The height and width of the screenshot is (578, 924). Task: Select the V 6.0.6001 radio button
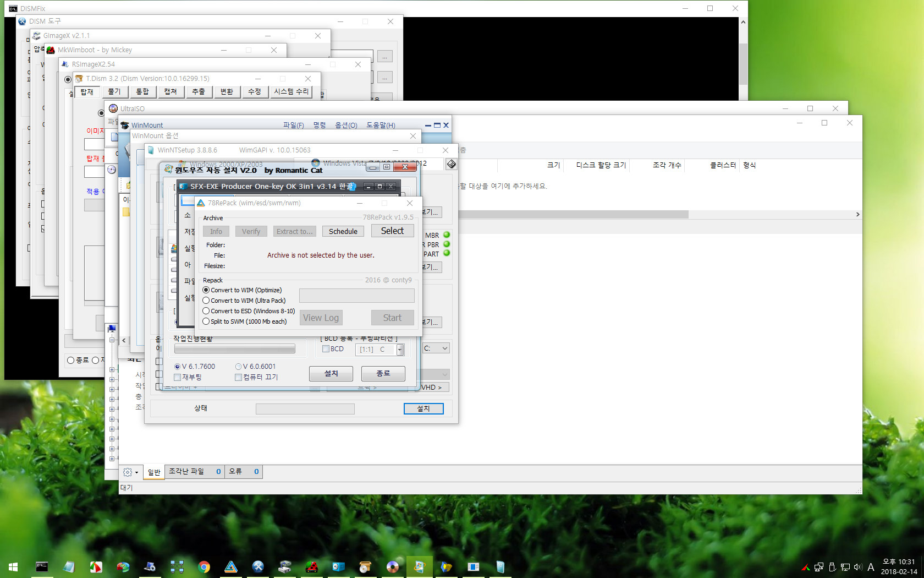[238, 367]
